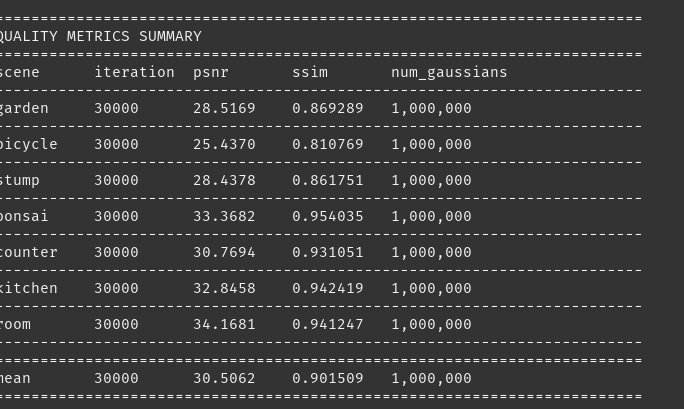This screenshot has width=684, height=409.
Task: Select mean ssim value 0.901509
Action: tap(328, 378)
